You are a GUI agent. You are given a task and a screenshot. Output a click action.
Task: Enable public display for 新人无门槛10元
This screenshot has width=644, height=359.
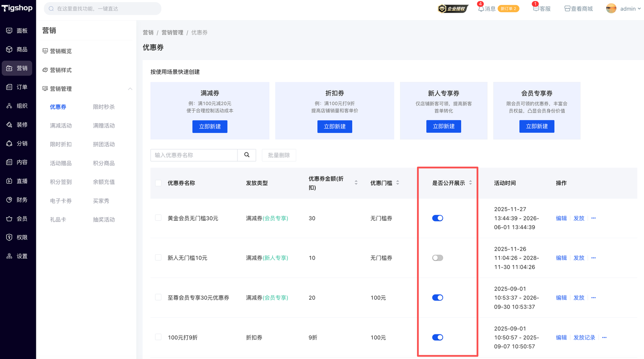pos(438,258)
